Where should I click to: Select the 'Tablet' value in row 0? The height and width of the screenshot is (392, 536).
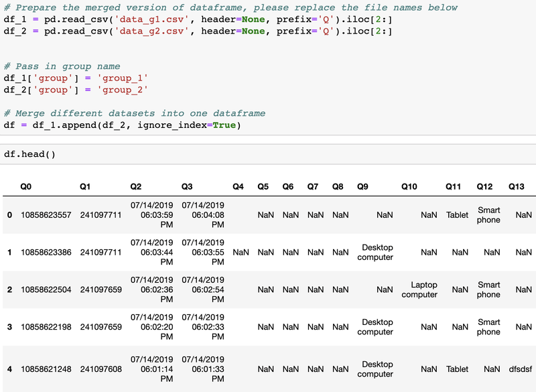(x=456, y=214)
